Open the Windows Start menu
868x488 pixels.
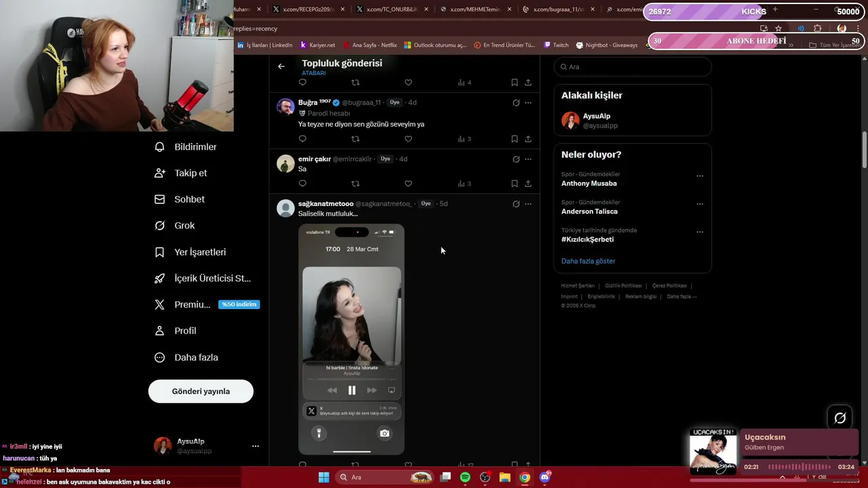point(324,477)
